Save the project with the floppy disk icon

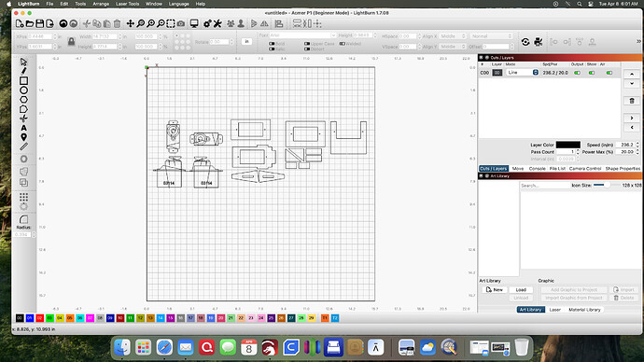pos(40,24)
